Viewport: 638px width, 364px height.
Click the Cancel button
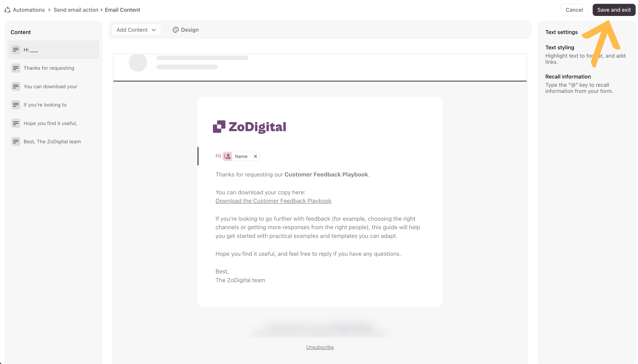pos(574,10)
